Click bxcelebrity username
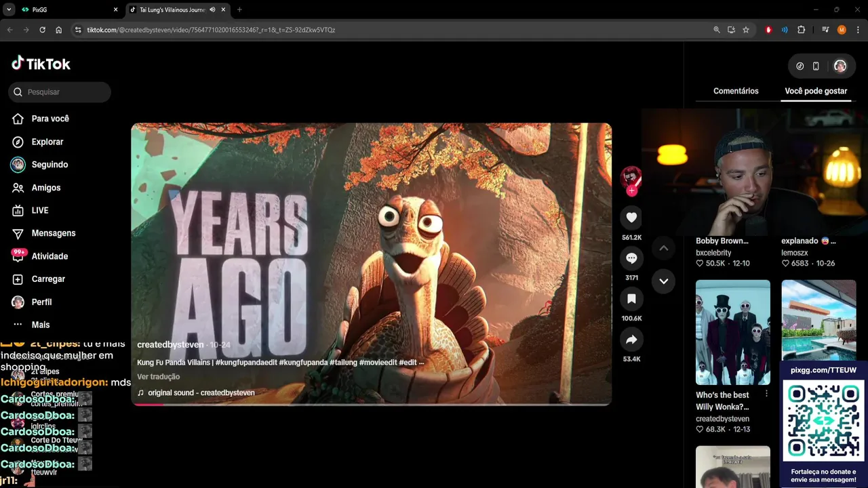Screen dimensions: 868x488 pyautogui.click(x=713, y=253)
